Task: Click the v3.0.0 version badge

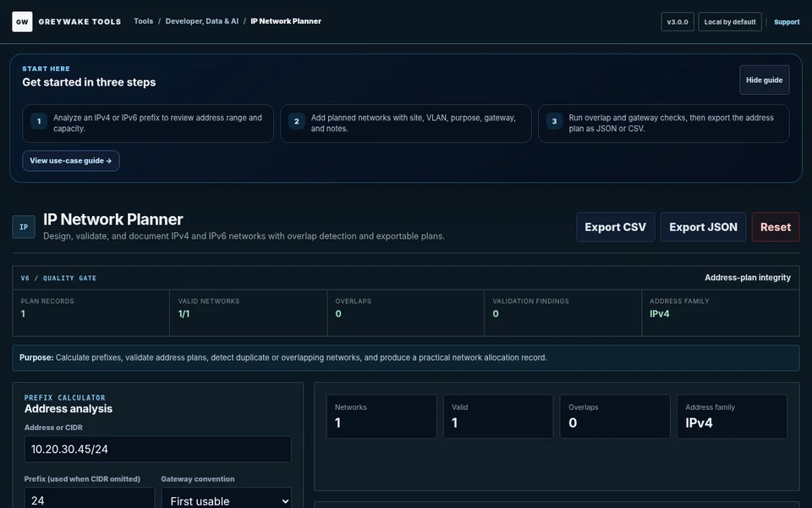Action: pyautogui.click(x=678, y=22)
